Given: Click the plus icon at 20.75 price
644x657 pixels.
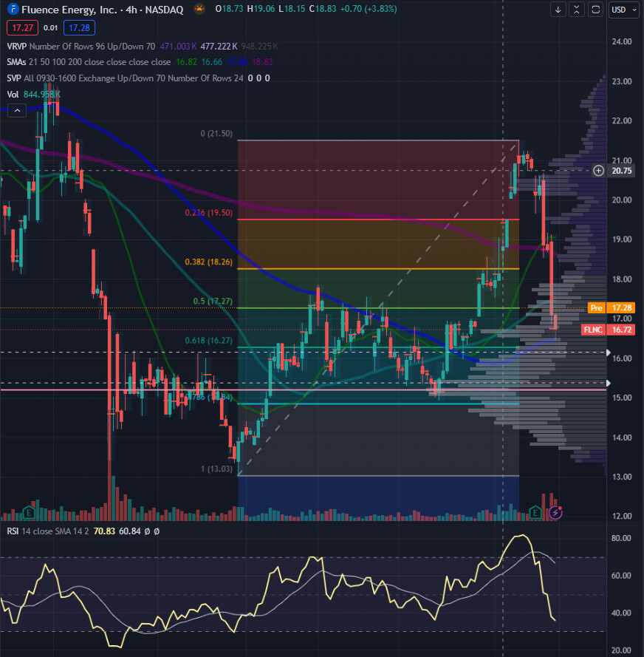Looking at the screenshot, I should coord(599,171).
